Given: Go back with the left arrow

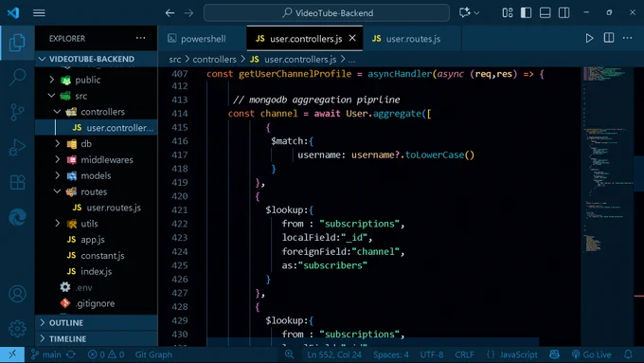Looking at the screenshot, I should (x=170, y=13).
